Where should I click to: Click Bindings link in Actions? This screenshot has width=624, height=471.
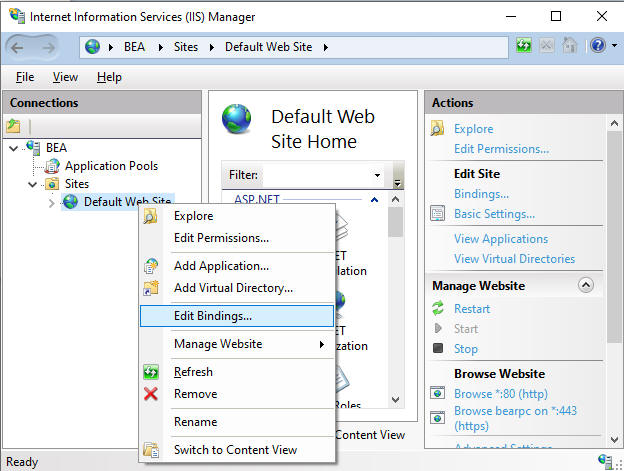click(481, 194)
